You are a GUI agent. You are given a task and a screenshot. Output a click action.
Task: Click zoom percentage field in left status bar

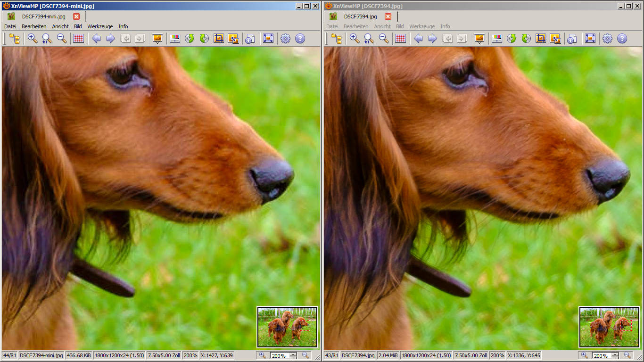click(x=279, y=356)
